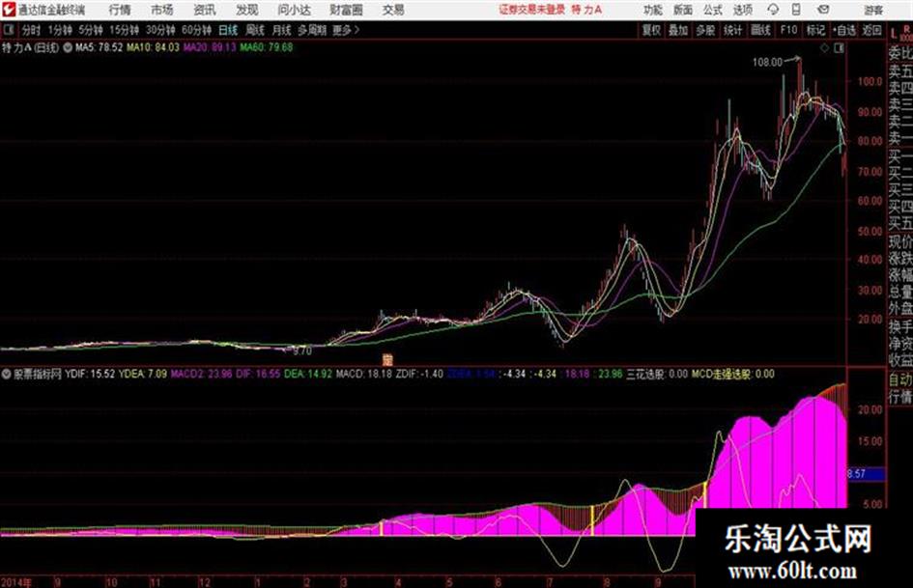Open the 多周期 multi-period view
Viewport: 913px width, 588px height.
click(x=312, y=30)
